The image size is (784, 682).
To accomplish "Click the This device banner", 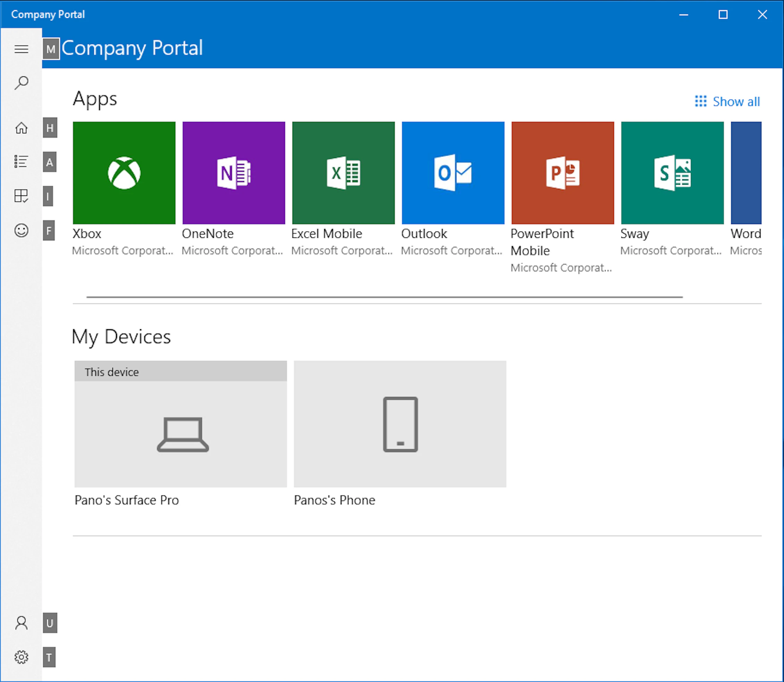I will 181,372.
